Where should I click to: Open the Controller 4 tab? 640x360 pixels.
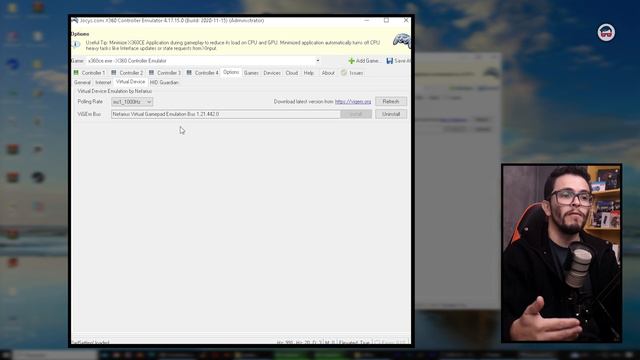point(202,73)
